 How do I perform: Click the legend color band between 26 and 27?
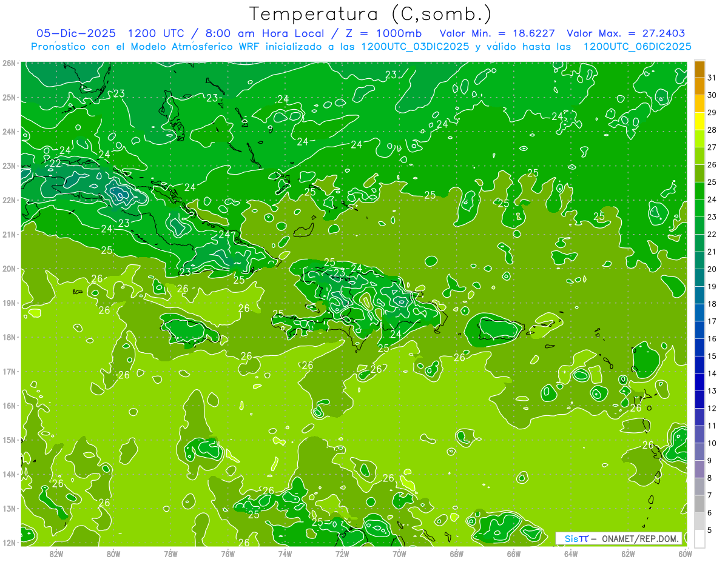(699, 156)
